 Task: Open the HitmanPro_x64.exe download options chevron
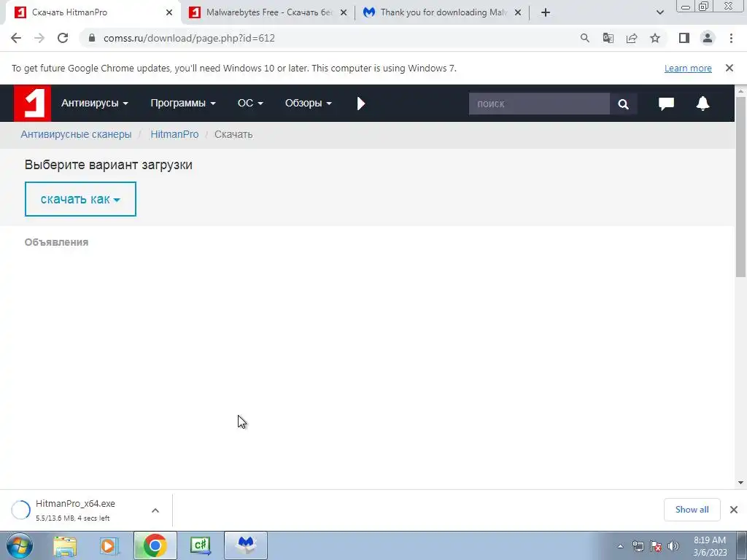pyautogui.click(x=155, y=510)
